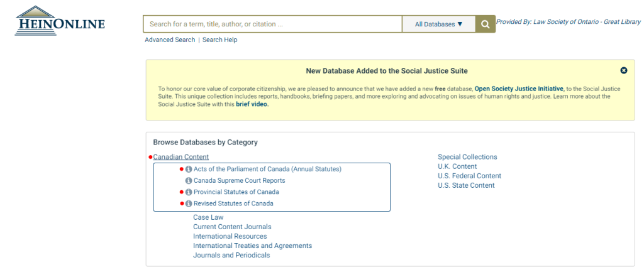The width and height of the screenshot is (644, 270).
Task: Click the search term input field
Action: tap(272, 24)
